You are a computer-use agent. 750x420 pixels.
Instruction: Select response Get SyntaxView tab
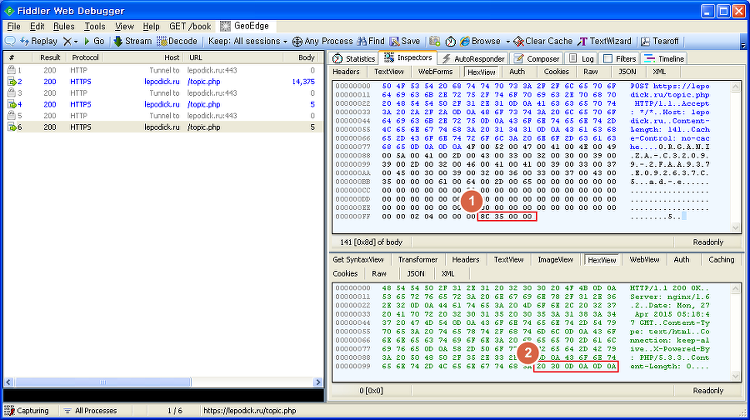click(358, 260)
